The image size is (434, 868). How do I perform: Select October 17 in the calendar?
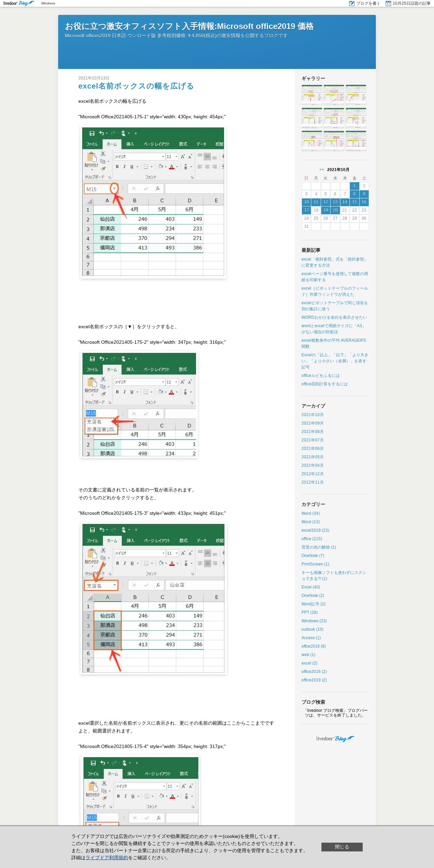tap(306, 210)
